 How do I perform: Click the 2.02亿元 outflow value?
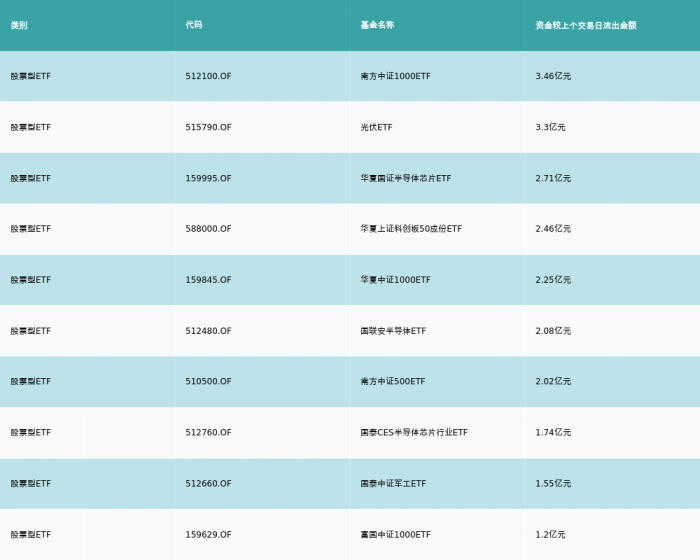coord(553,381)
